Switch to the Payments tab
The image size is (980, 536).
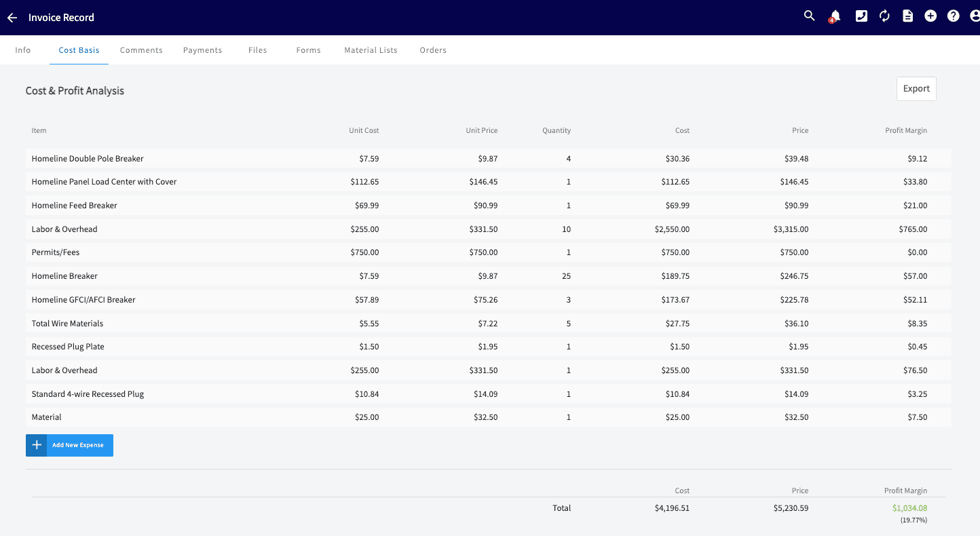tap(202, 50)
